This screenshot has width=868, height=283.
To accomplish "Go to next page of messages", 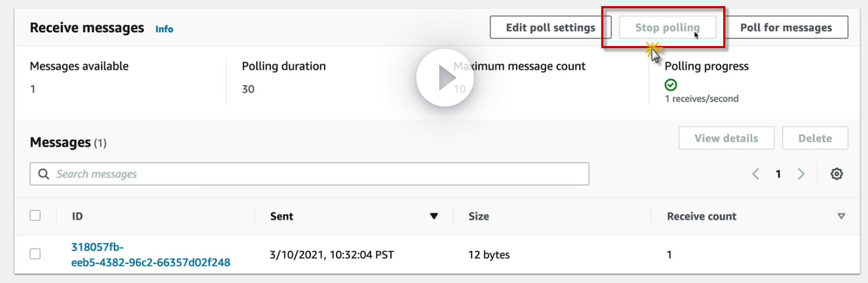I will click(801, 174).
